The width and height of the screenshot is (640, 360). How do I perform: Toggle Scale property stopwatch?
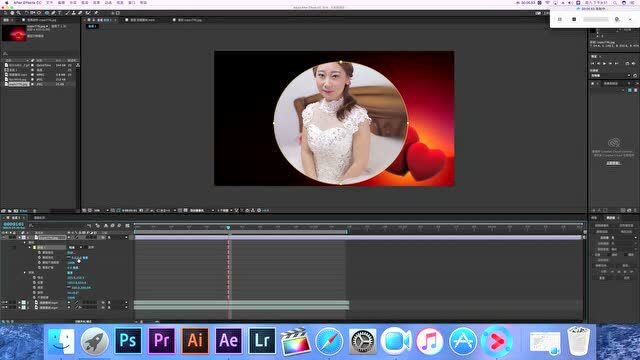[34, 287]
